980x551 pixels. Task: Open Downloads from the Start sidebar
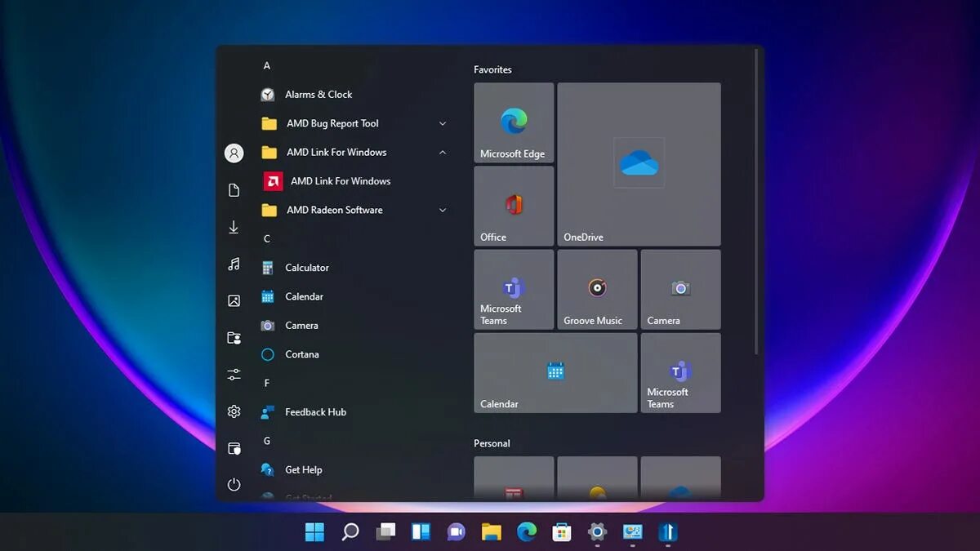234,227
